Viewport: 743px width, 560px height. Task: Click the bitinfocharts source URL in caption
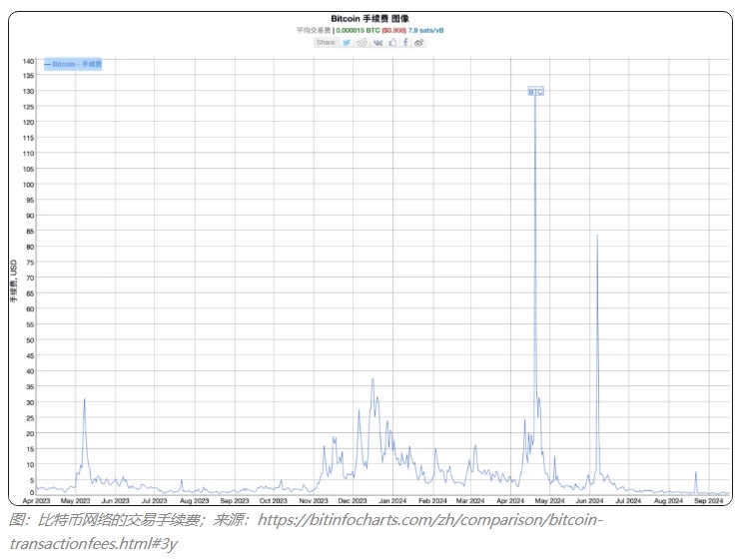307,532
